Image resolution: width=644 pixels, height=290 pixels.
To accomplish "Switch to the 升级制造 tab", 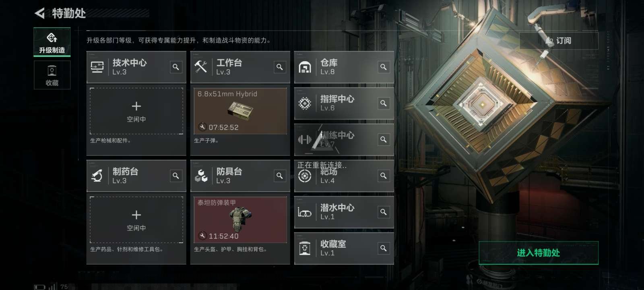I will click(x=52, y=42).
